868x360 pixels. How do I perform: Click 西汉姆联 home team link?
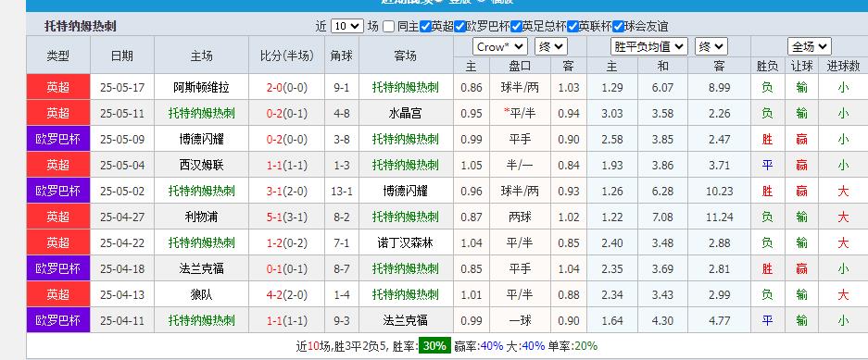[202, 165]
